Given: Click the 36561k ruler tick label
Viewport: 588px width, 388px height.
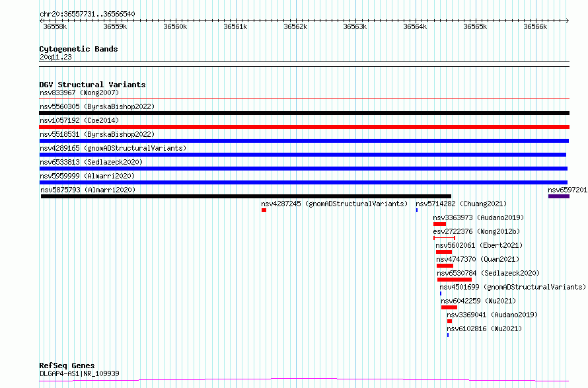Looking at the screenshot, I should 235,26.
